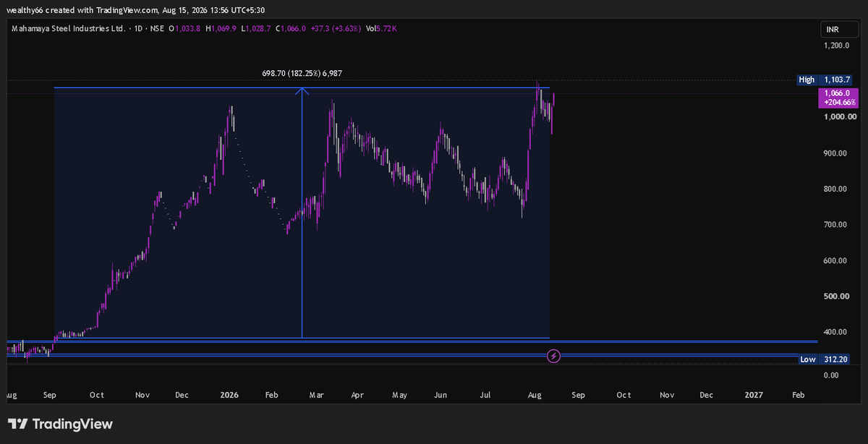The height and width of the screenshot is (444, 868).
Task: Open the INR currency selector
Action: [x=838, y=30]
